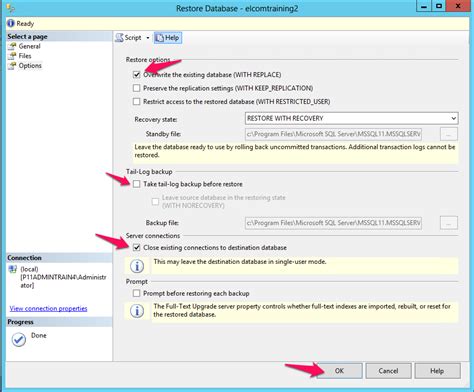
Task: Enable Prompt before restoring each backup
Action: point(137,293)
